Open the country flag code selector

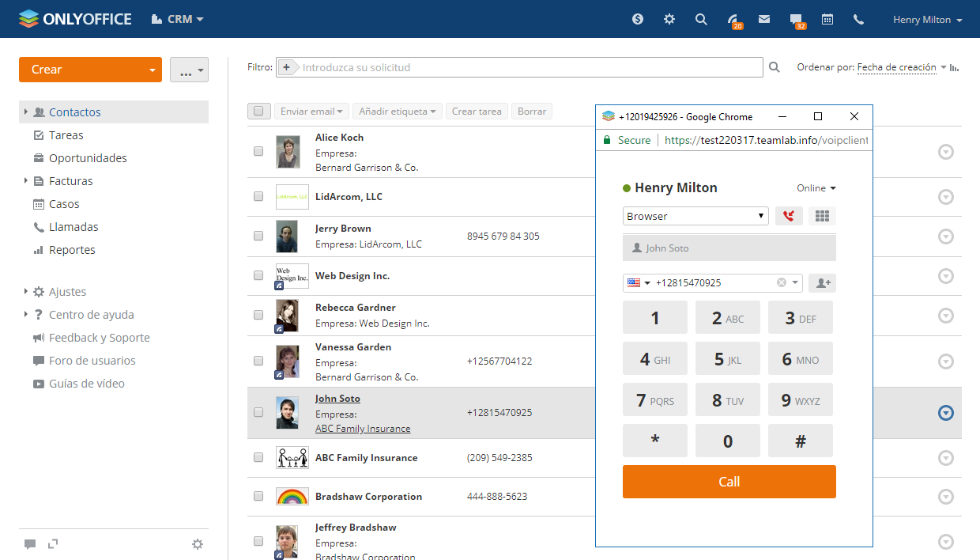[x=638, y=283]
